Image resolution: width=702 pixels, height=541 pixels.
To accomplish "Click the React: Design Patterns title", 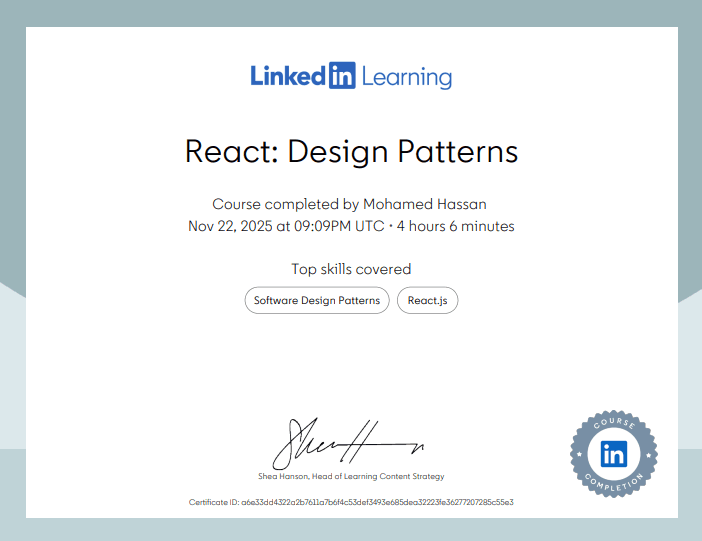I will pos(351,152).
